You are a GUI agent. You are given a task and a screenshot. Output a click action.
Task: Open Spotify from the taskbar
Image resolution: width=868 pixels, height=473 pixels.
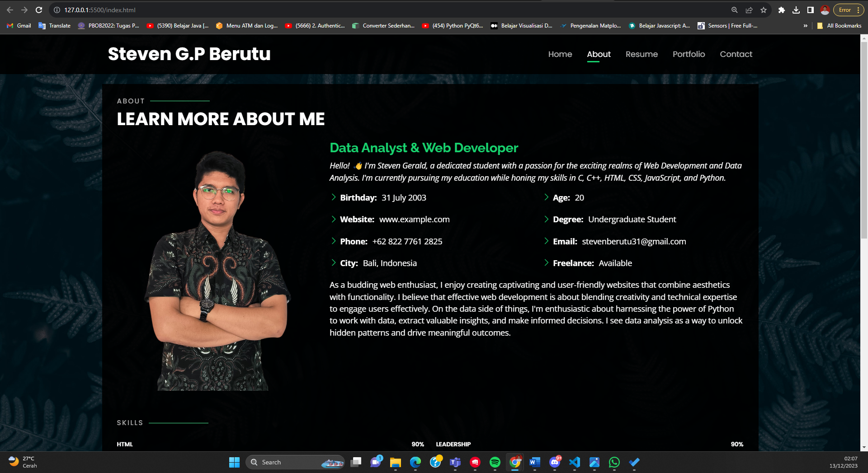pyautogui.click(x=495, y=462)
